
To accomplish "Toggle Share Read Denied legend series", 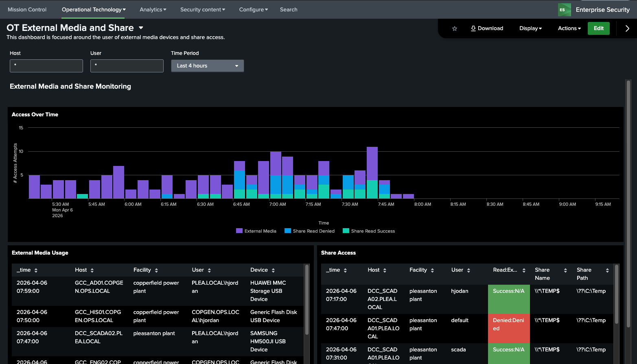I will 309,231.
